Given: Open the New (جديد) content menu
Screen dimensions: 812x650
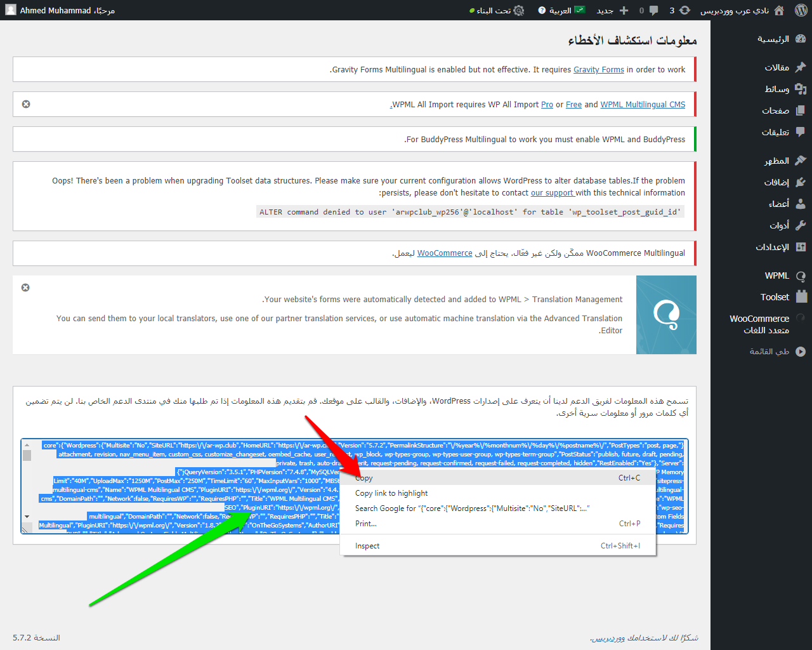Looking at the screenshot, I should click(612, 10).
